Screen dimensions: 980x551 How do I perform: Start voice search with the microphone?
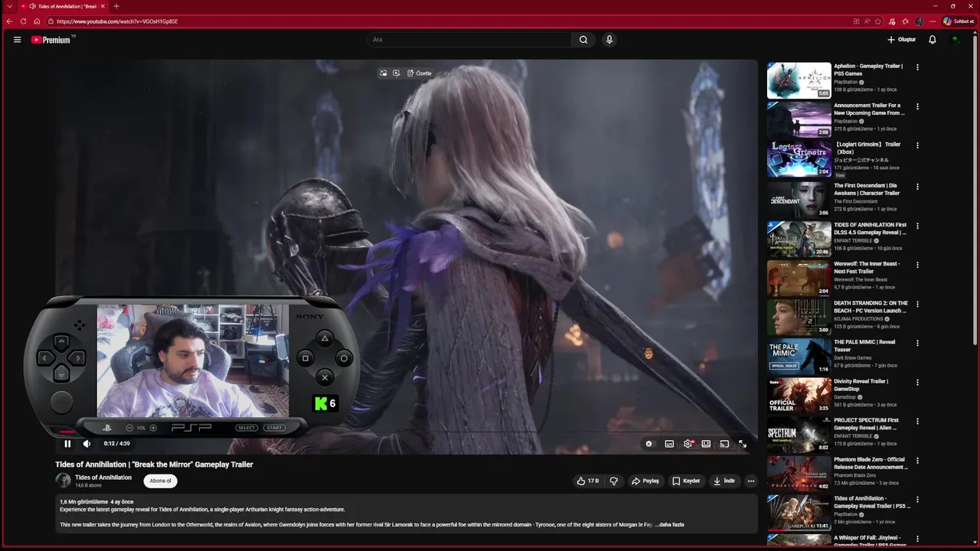point(609,40)
